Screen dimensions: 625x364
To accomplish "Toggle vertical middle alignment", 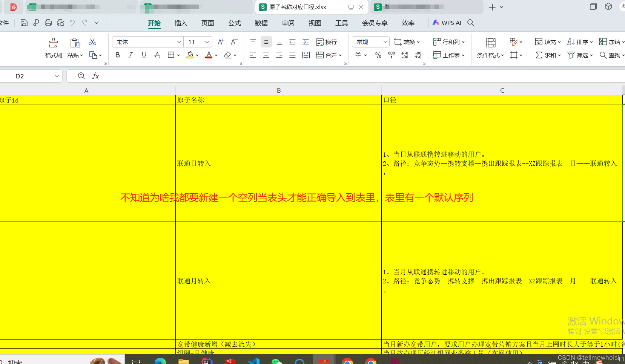I will 266,42.
